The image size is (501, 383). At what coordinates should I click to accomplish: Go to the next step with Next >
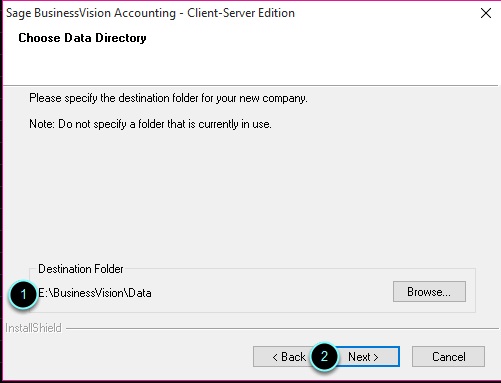point(367,357)
